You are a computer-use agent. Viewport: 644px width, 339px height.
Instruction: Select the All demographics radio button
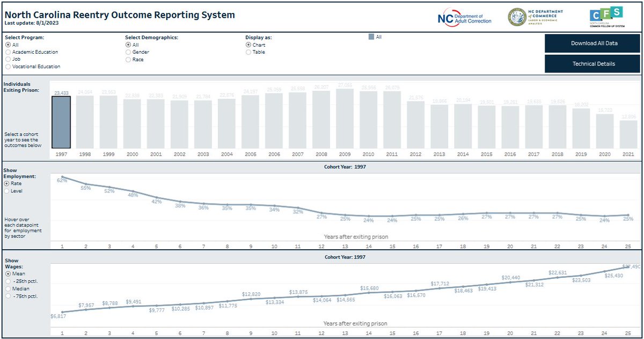(x=128, y=45)
